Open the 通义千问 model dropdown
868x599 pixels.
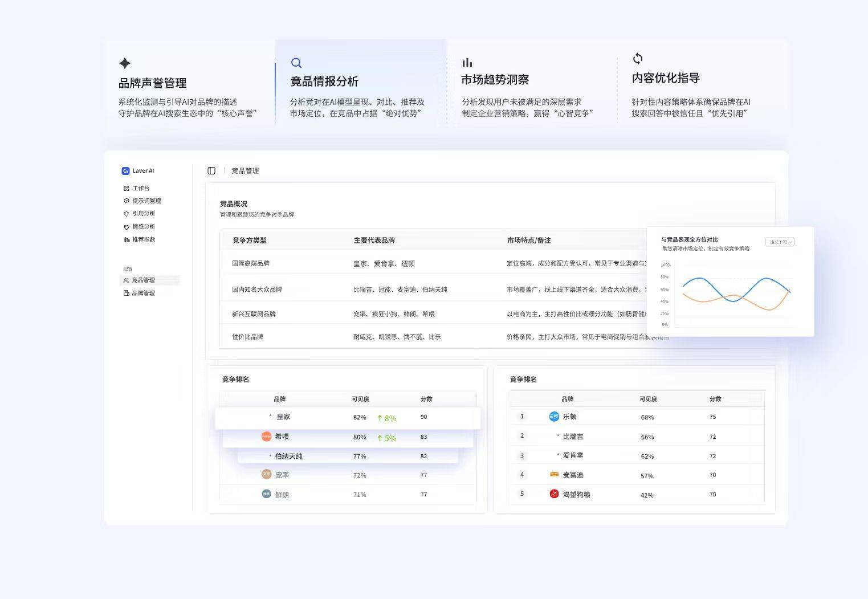[x=780, y=242]
